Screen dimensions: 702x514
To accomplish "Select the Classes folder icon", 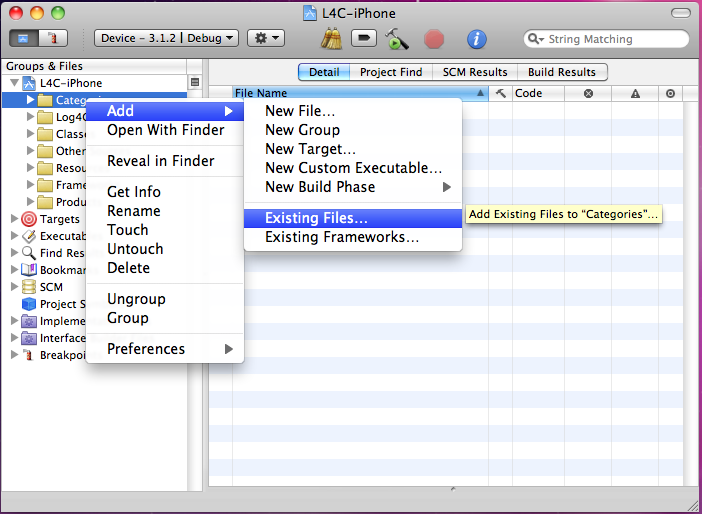I will point(45,134).
